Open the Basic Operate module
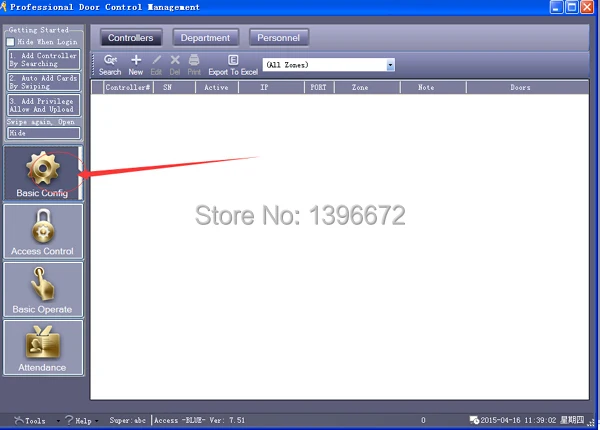 [x=43, y=290]
